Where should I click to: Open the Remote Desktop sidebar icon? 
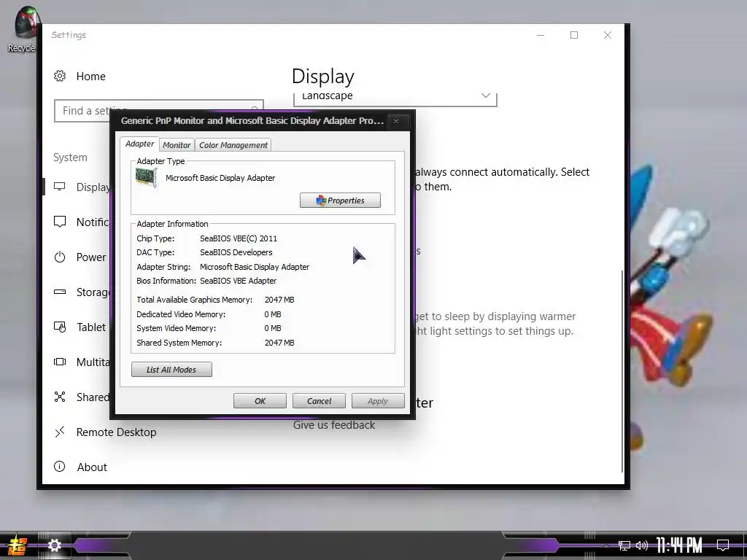60,432
